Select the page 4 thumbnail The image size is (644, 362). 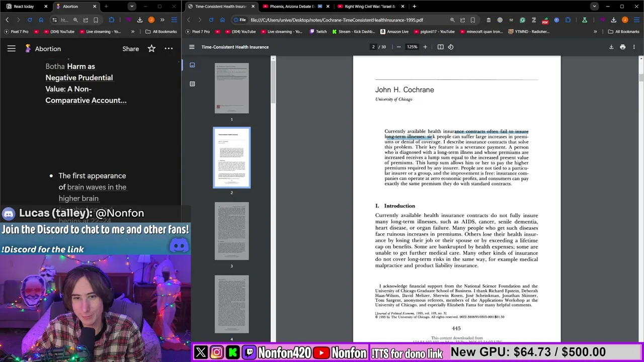pos(231,304)
